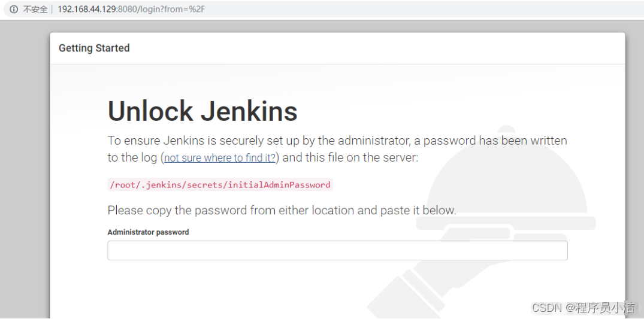Select the URL 192.168.44.129:8080 address text
The height and width of the screenshot is (319, 644).
pos(131,9)
